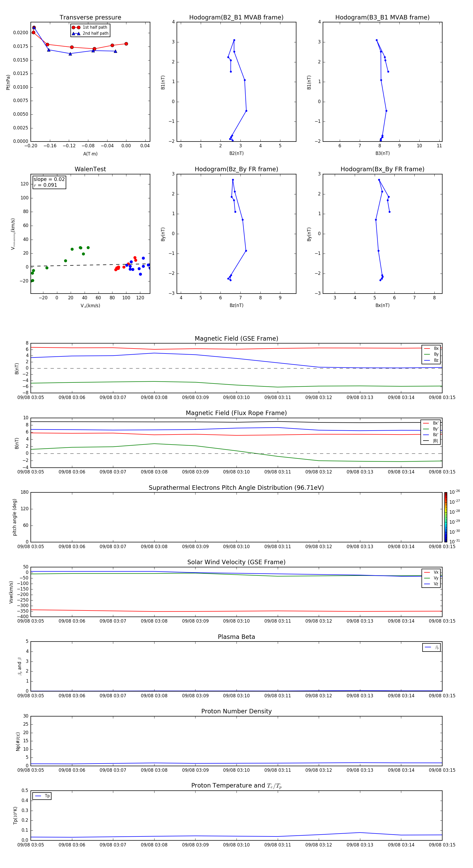Click the 'Hodogram(Bx_By FR frame)' title
The height and width of the screenshot is (868, 473).
click(382, 169)
